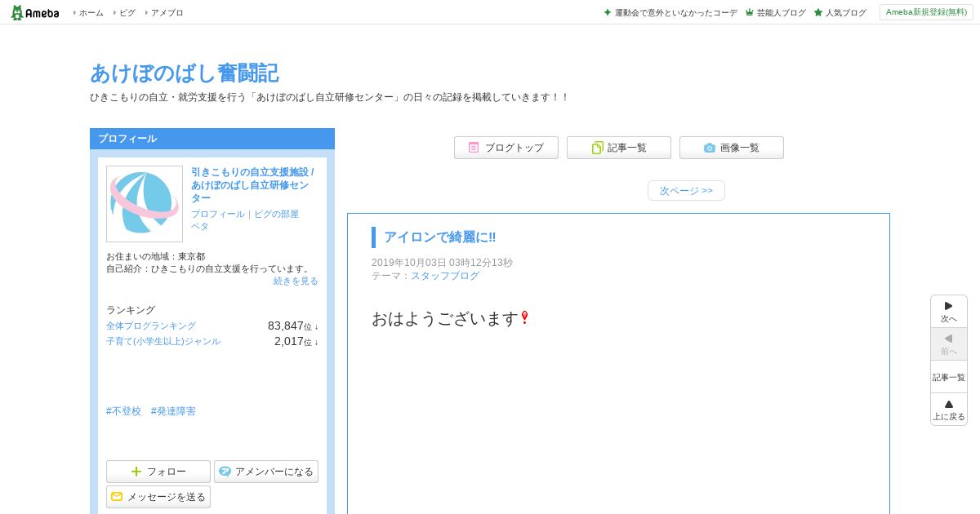Click the blog description text under the title

click(329, 97)
